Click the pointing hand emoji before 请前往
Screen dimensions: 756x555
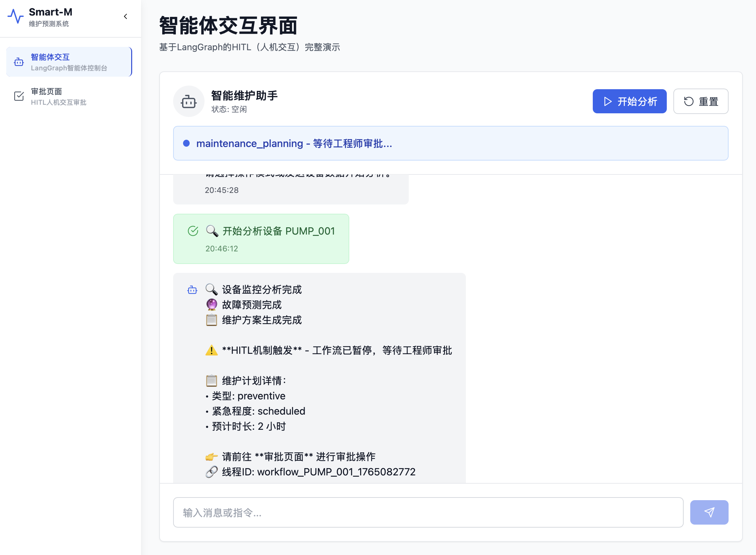[212, 457]
